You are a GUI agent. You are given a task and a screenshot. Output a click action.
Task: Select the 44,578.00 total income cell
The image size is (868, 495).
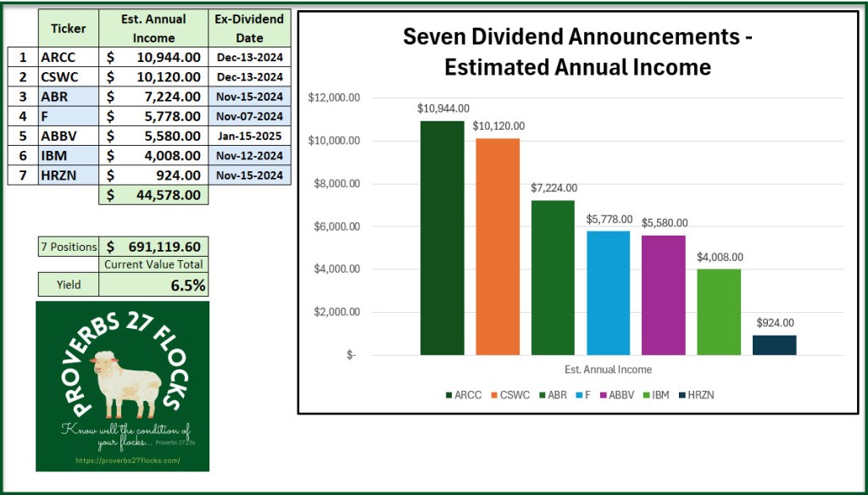(153, 195)
